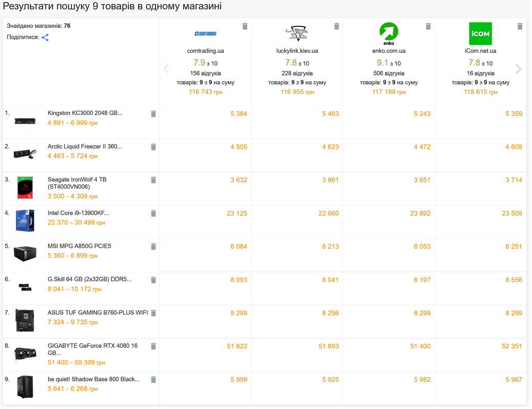Viewport: 532px width, 409px height.
Task: Open enko.com.ua store name link
Action: (x=389, y=51)
